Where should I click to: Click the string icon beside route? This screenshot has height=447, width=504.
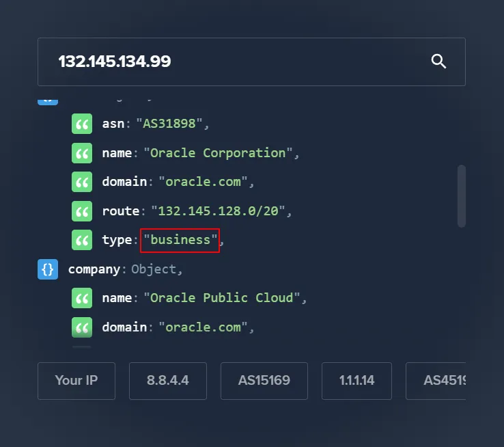82,211
